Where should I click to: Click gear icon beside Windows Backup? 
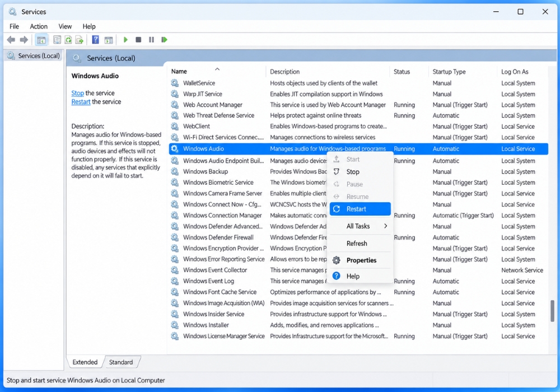[x=175, y=172]
